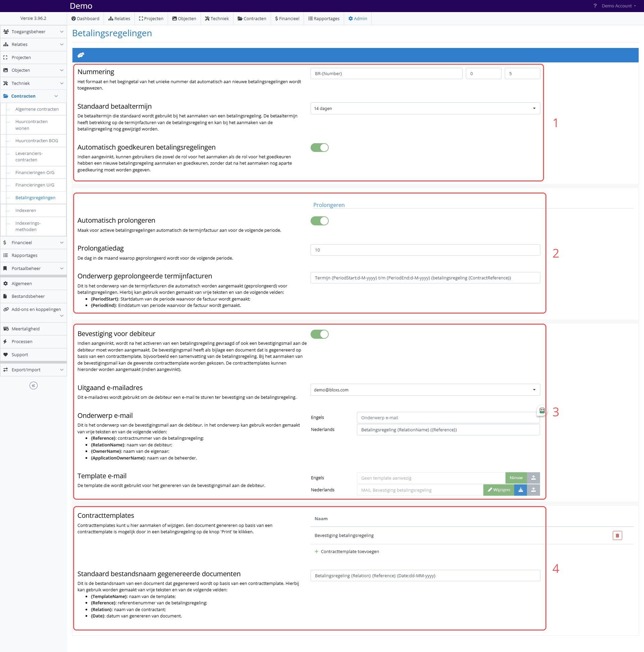Turn off Bevestiging voor debiteur switch
The height and width of the screenshot is (652, 644).
(319, 334)
